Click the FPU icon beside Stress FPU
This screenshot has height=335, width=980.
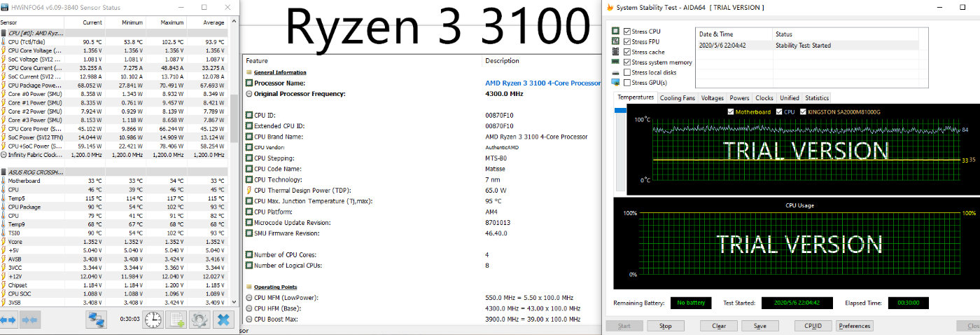(615, 41)
